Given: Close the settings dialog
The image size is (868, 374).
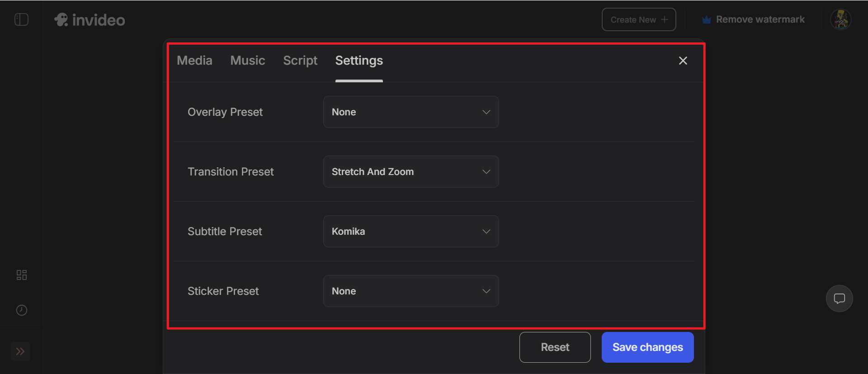Looking at the screenshot, I should 683,61.
